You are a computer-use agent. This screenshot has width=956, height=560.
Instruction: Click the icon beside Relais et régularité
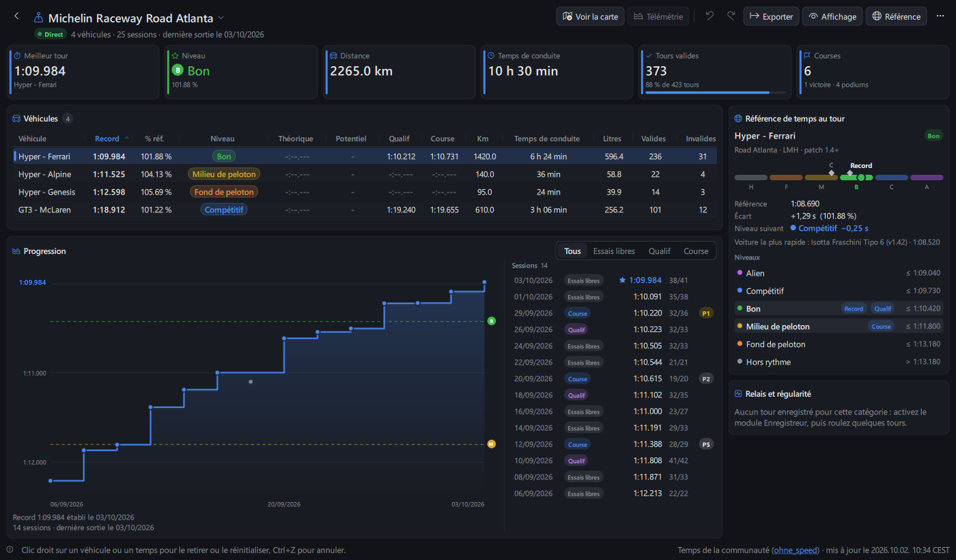[x=738, y=394]
